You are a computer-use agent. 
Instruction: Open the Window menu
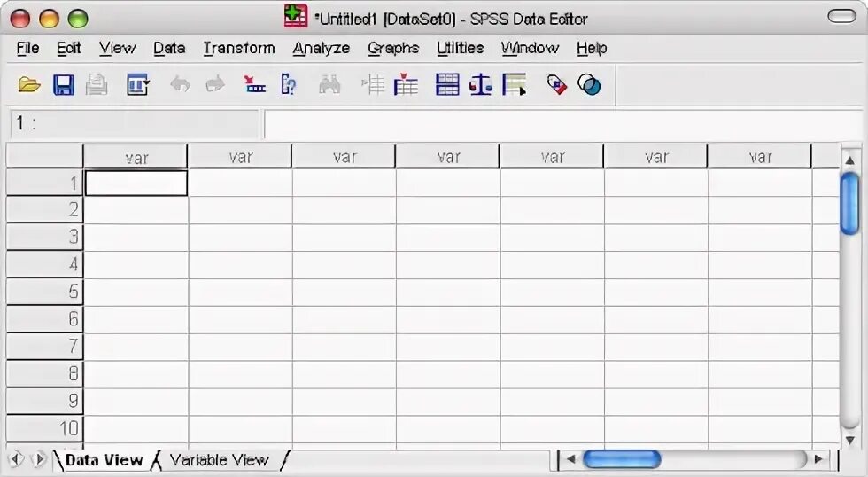click(530, 48)
